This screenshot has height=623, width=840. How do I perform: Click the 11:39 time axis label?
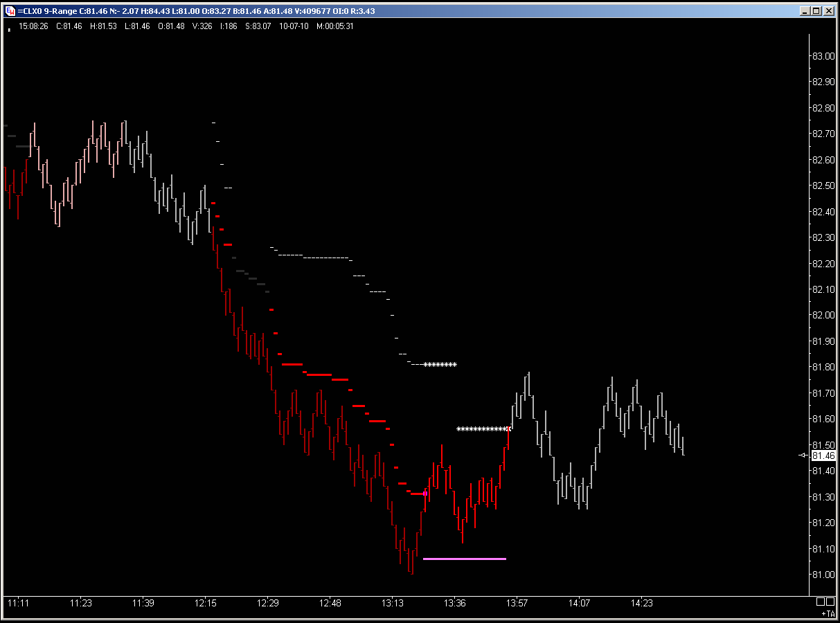tap(143, 603)
